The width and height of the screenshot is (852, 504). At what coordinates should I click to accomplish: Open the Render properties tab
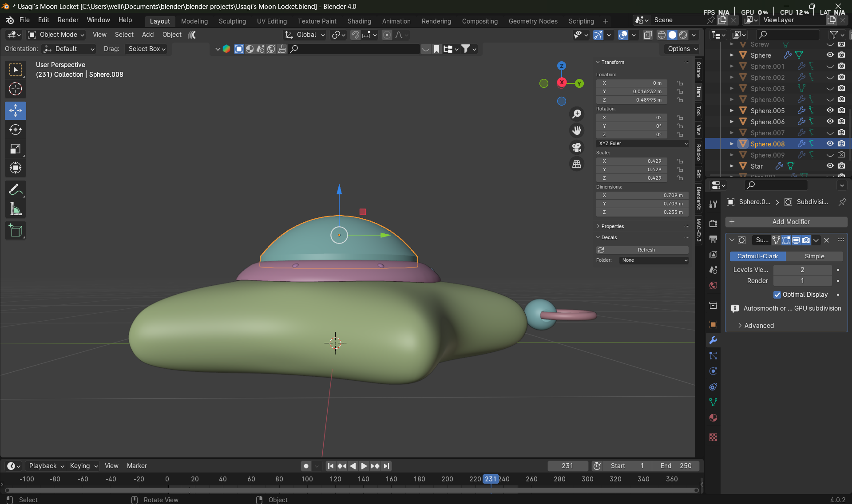(713, 224)
